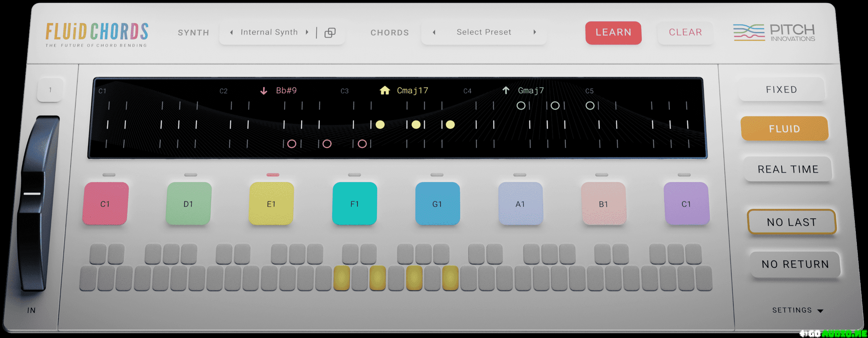Image resolution: width=868 pixels, height=338 pixels.
Task: Click the up arrow next to Gmaj7
Action: pos(506,90)
